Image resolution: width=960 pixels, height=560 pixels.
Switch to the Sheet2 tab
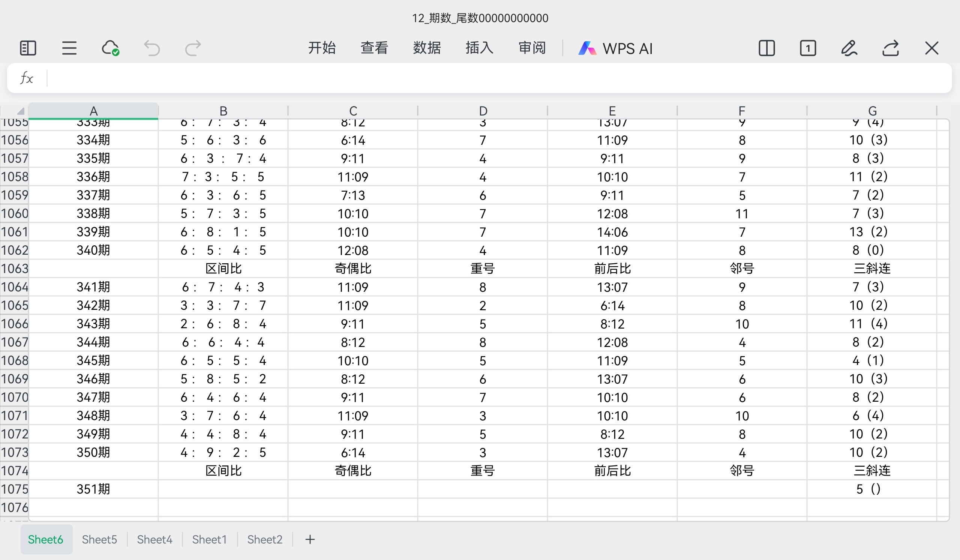tap(265, 539)
